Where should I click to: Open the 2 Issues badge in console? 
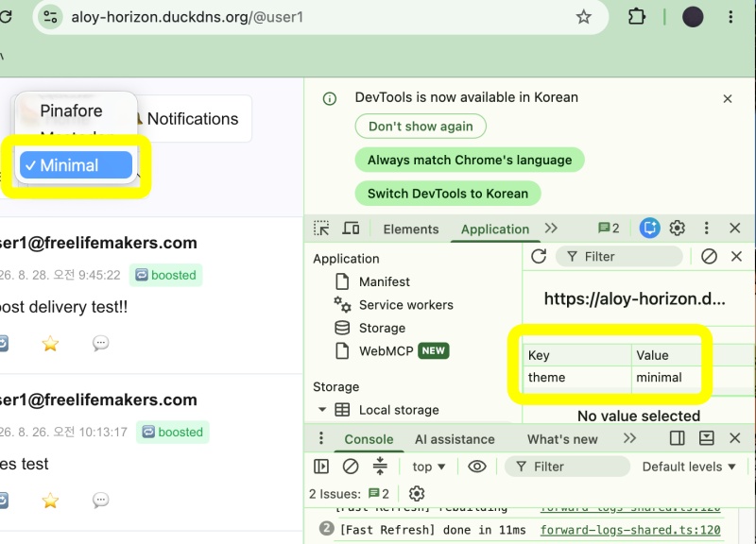pos(379,493)
